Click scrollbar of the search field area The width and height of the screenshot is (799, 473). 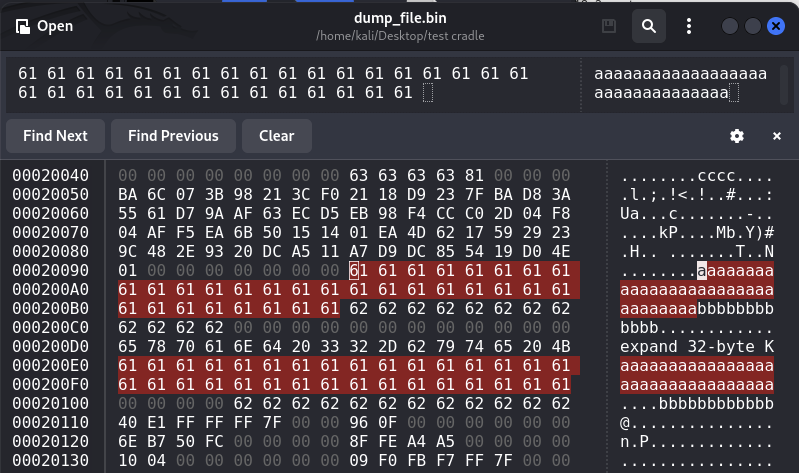[x=784, y=84]
